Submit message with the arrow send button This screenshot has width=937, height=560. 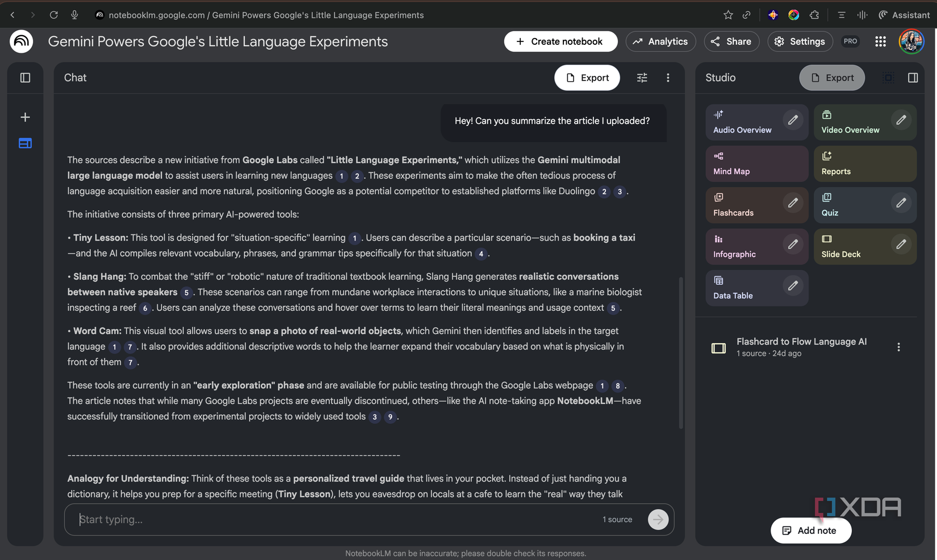click(x=658, y=520)
